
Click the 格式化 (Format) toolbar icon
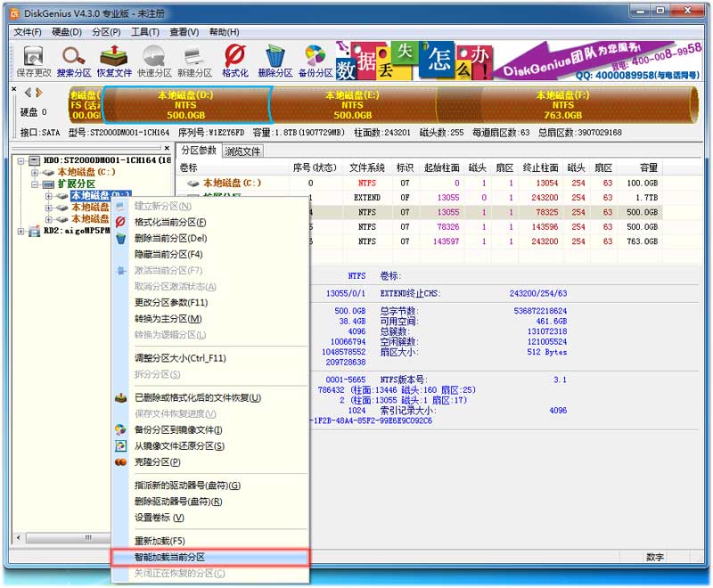234,60
